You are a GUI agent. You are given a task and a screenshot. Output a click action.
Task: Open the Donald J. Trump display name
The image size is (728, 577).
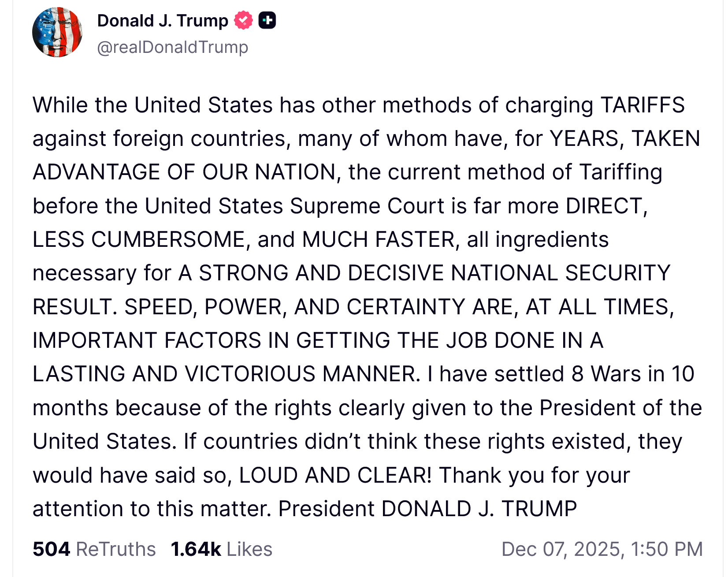[x=163, y=20]
